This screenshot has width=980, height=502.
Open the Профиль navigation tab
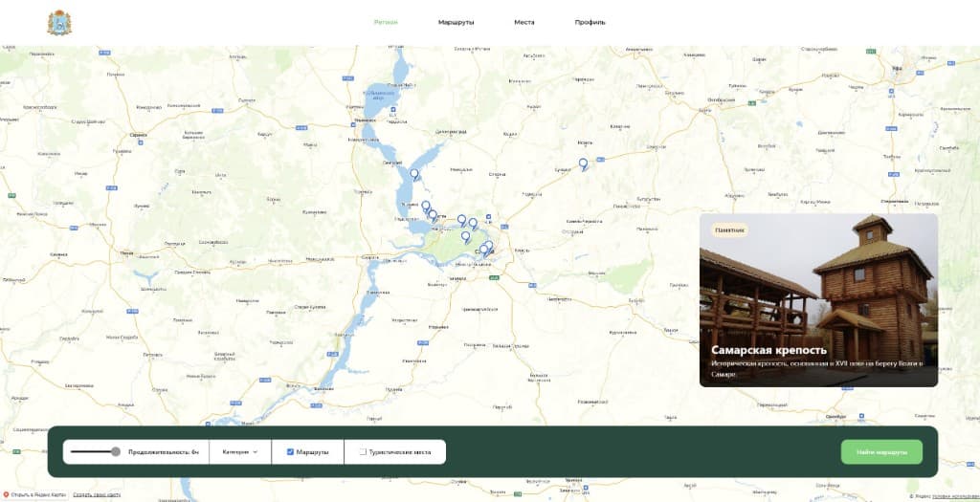[590, 23]
